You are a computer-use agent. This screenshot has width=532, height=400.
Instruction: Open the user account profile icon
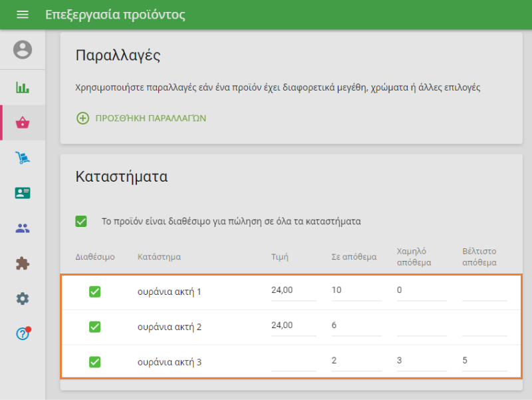23,50
